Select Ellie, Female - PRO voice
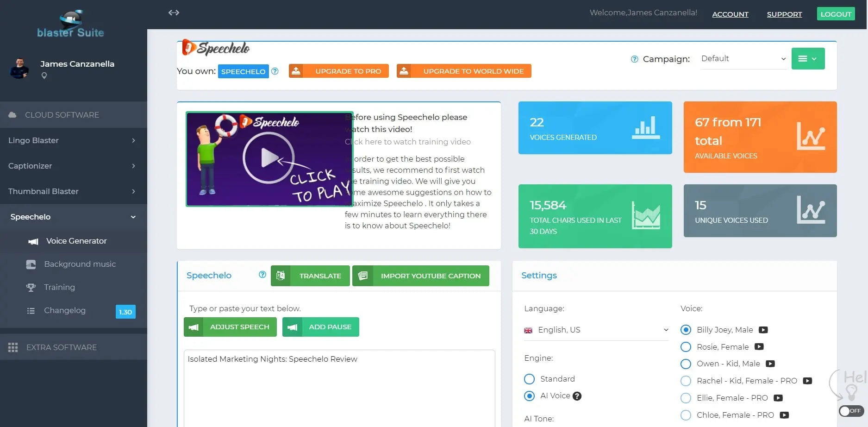Viewport: 868px width, 427px height. point(686,398)
